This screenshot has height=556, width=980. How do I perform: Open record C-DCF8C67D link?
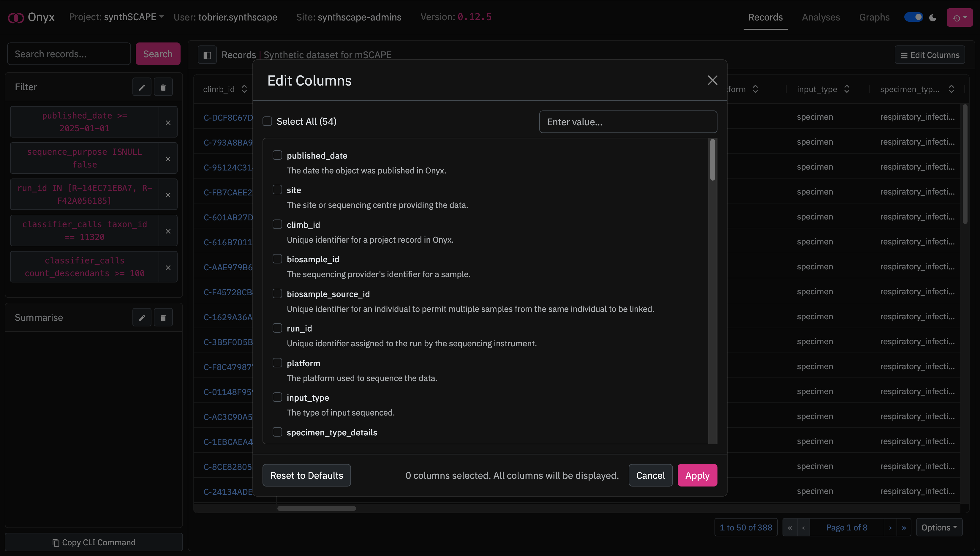click(x=228, y=117)
